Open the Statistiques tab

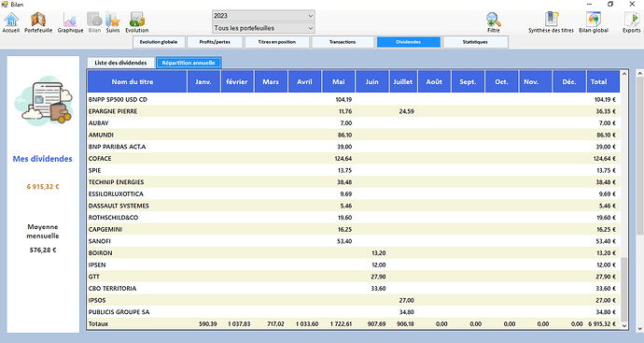(x=475, y=42)
